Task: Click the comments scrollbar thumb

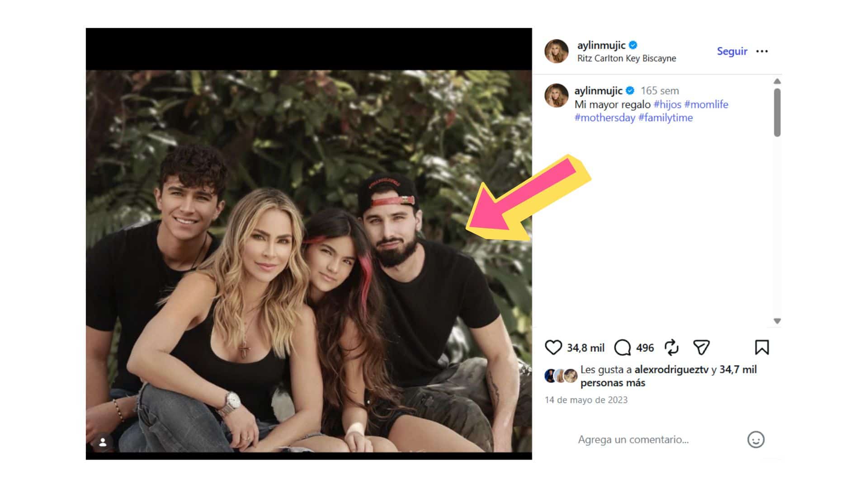Action: point(777,113)
